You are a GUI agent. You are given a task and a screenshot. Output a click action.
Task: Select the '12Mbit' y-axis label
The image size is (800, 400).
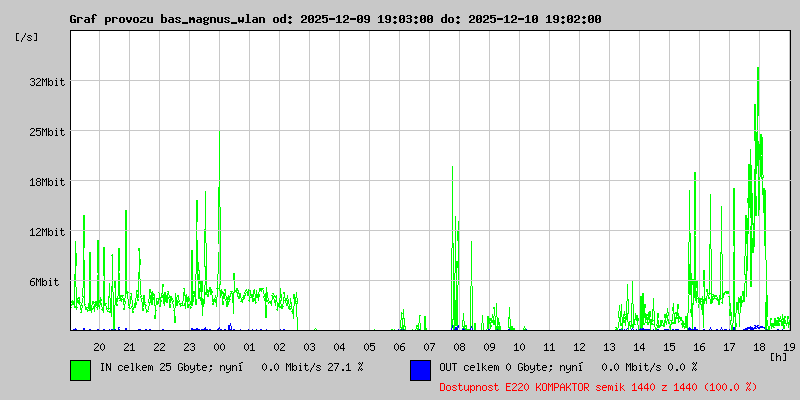pyautogui.click(x=47, y=232)
